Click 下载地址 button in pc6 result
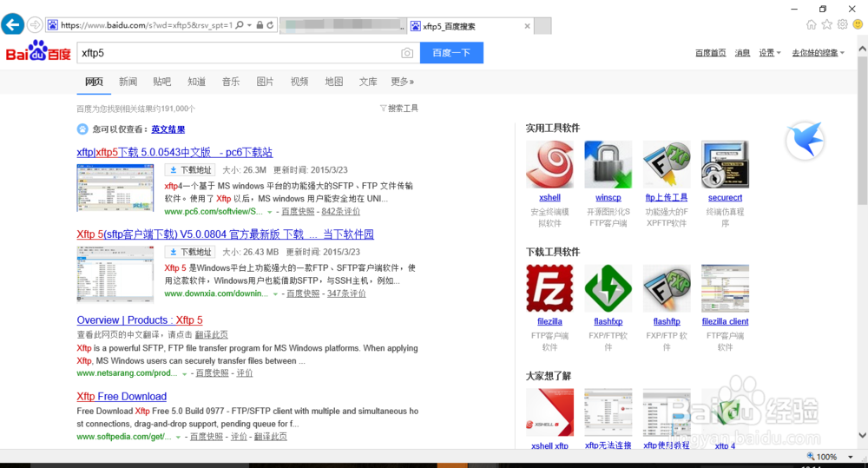This screenshot has width=868, height=468. (188, 170)
